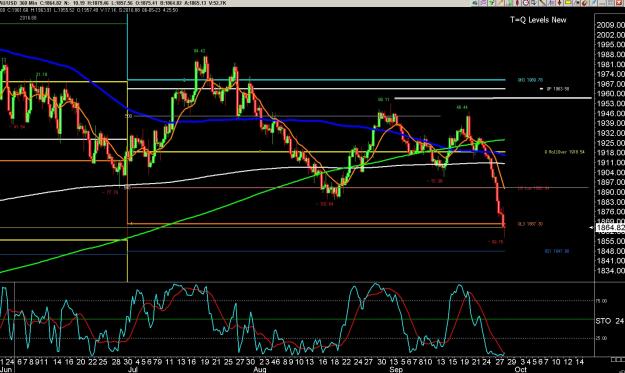Click the 1918.00 price axis label
625x373 pixels.
point(610,153)
